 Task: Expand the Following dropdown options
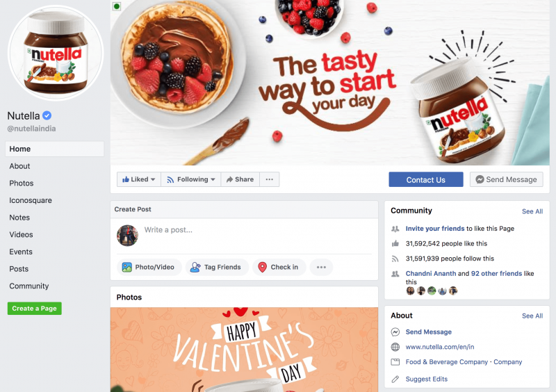[191, 179]
